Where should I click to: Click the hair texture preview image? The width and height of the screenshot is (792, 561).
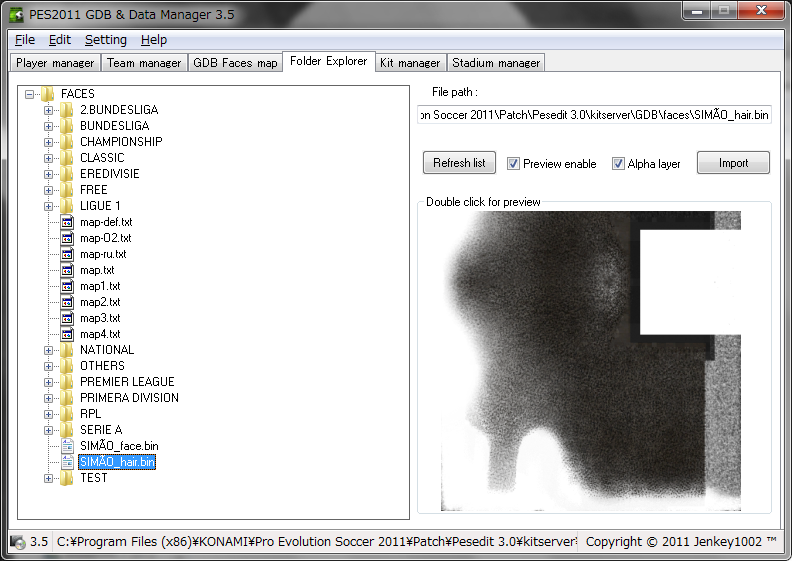click(591, 361)
